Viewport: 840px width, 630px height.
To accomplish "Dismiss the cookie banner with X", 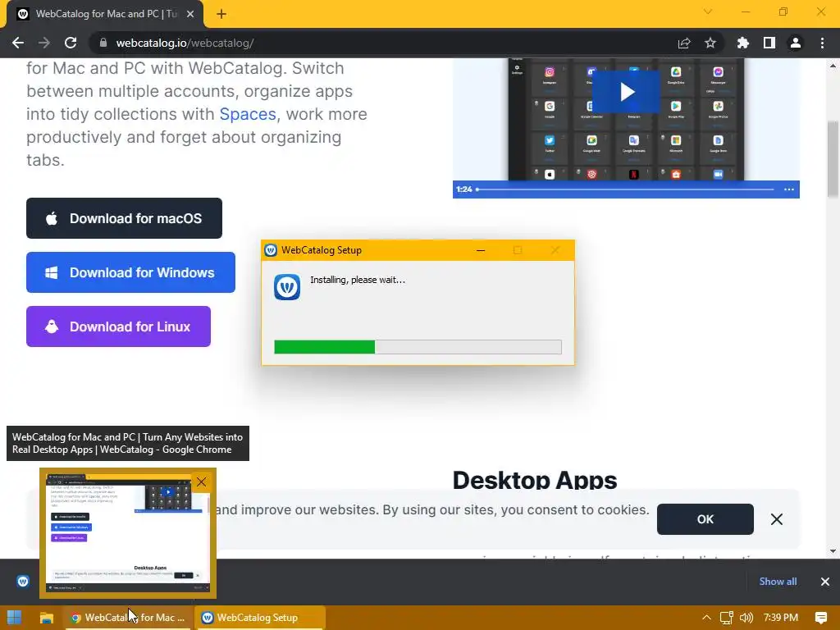I will click(x=776, y=519).
